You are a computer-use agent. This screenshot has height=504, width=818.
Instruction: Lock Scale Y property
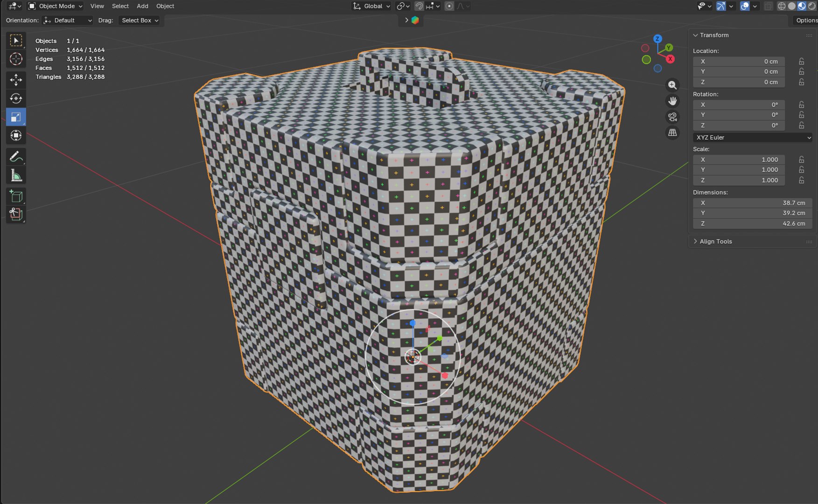(x=801, y=170)
